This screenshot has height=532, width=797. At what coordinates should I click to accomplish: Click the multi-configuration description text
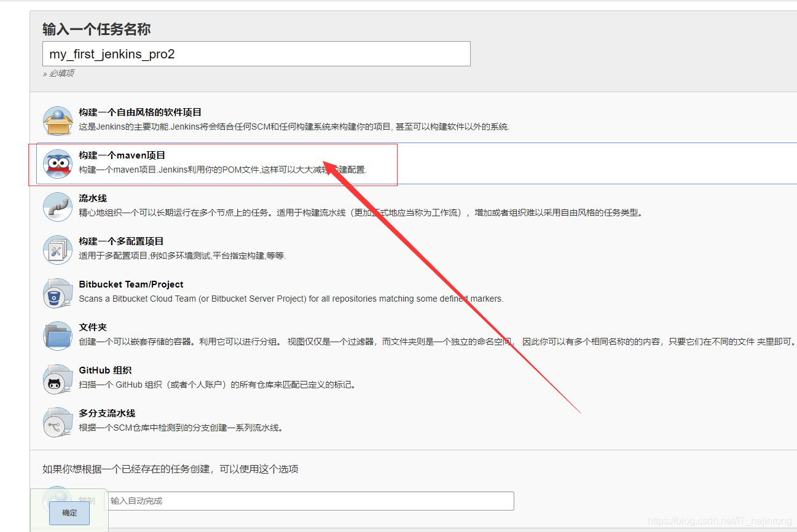(183, 256)
